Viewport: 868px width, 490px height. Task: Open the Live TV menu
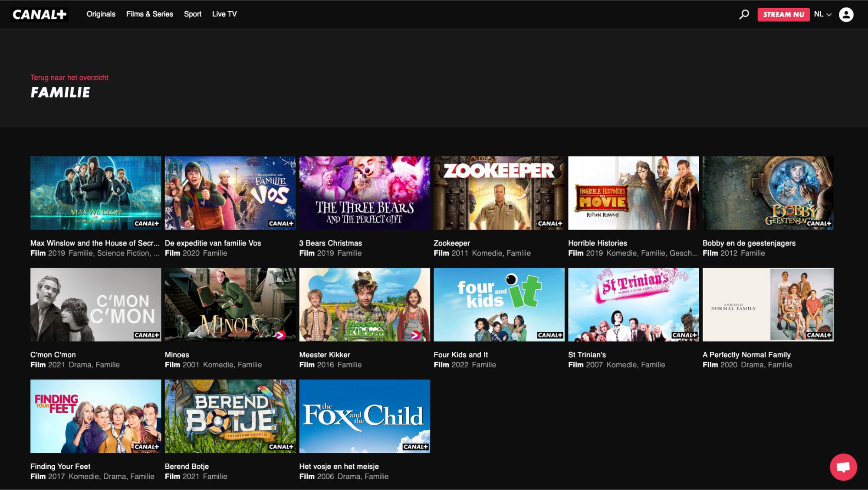point(224,14)
